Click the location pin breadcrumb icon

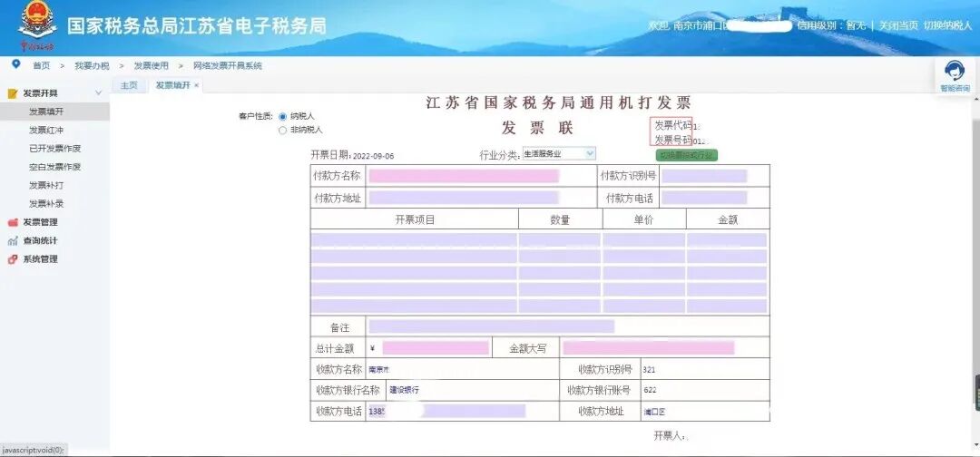pos(15,64)
